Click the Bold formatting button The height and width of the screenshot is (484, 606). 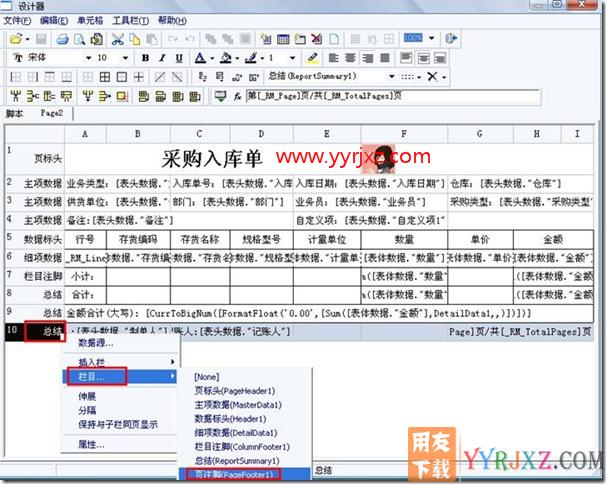click(x=146, y=58)
